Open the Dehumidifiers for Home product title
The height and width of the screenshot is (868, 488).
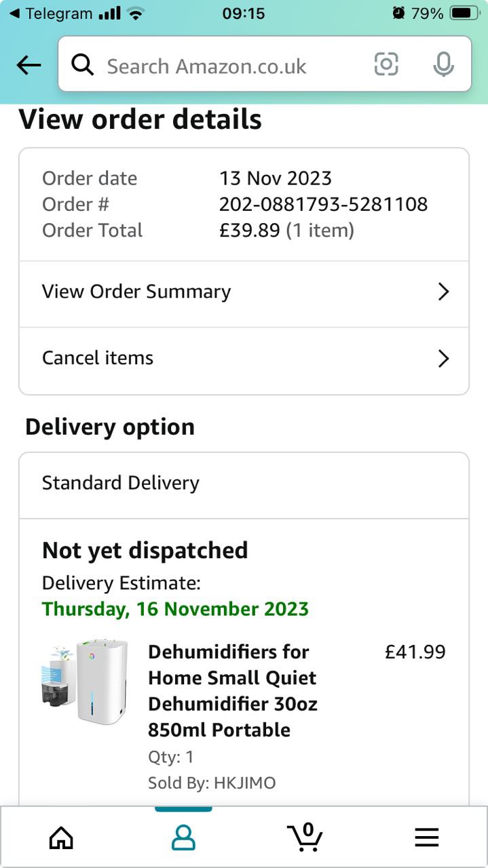[232, 690]
